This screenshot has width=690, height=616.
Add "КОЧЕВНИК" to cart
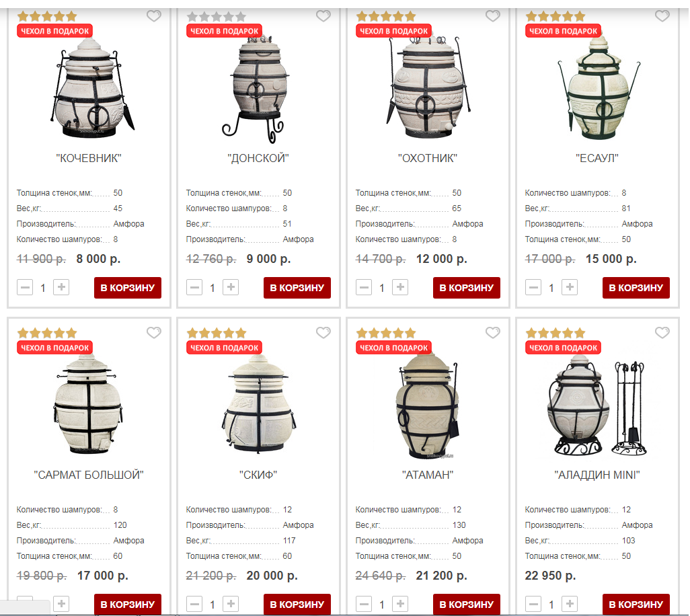pyautogui.click(x=128, y=288)
